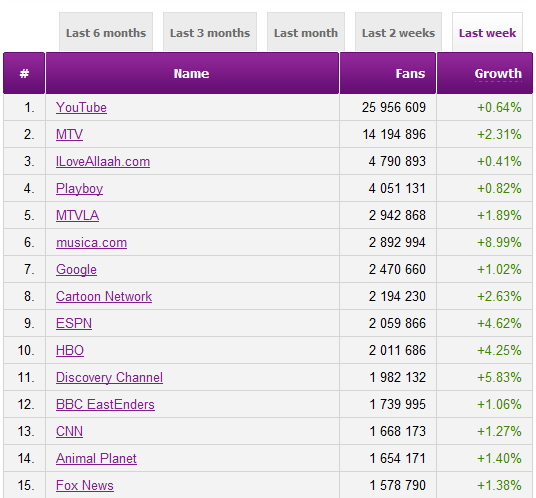Select rank number 10. beside HBO
The image size is (536, 498).
tap(26, 350)
